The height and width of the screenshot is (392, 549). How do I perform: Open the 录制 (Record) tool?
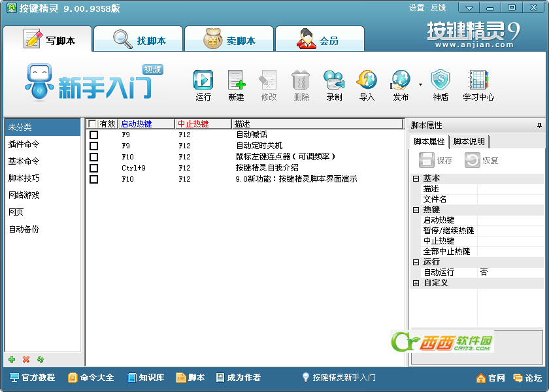(x=334, y=80)
